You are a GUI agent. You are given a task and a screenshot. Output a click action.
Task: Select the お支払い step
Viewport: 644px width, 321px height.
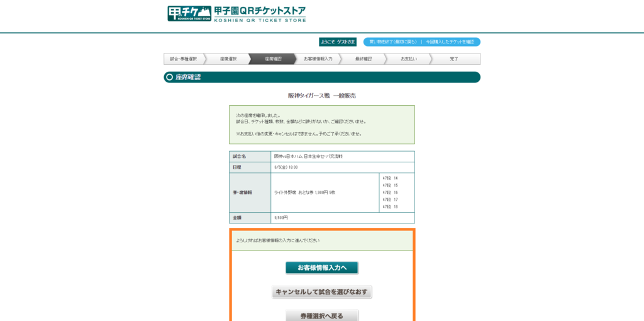point(409,59)
